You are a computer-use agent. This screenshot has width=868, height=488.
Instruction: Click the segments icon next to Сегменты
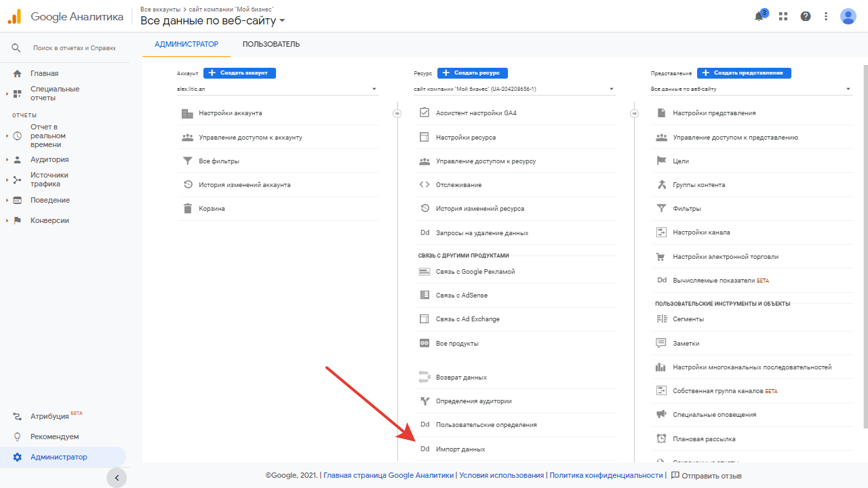(x=661, y=319)
